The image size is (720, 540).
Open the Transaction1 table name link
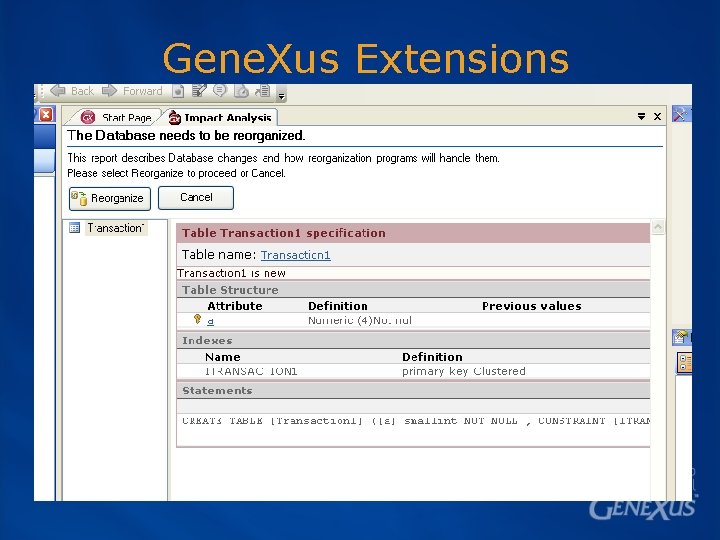click(x=296, y=255)
